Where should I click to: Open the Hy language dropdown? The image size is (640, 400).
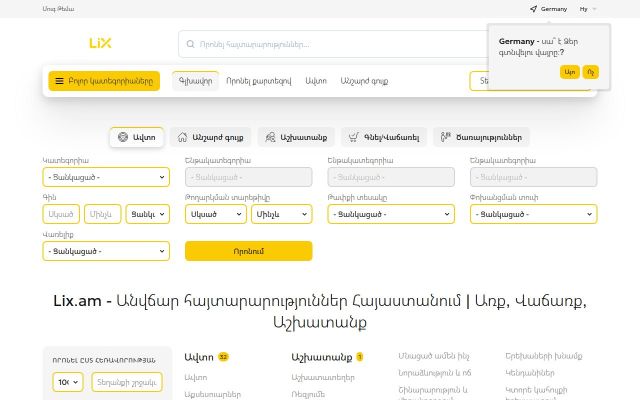point(588,9)
